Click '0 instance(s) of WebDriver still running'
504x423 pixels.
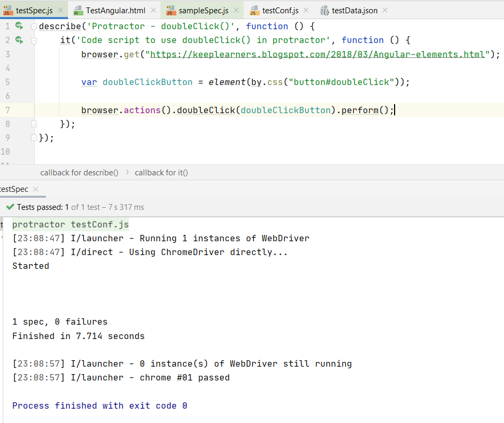(245, 364)
